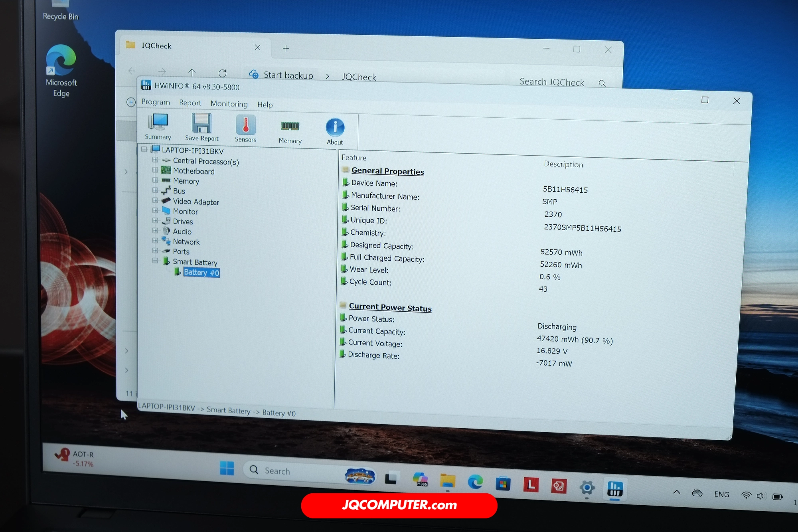Open Settings gear in the taskbar
Image resolution: width=798 pixels, height=532 pixels.
587,487
